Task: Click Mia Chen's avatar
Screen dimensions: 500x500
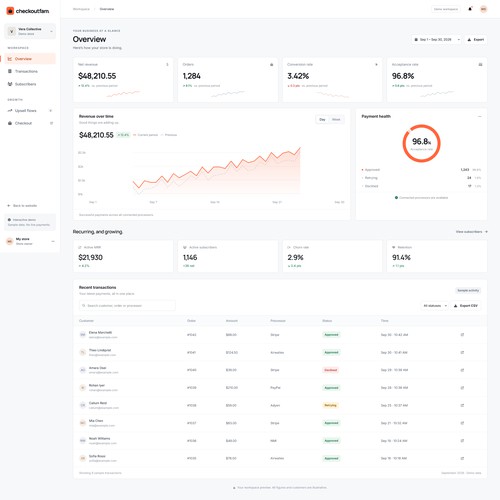Action: point(83,423)
